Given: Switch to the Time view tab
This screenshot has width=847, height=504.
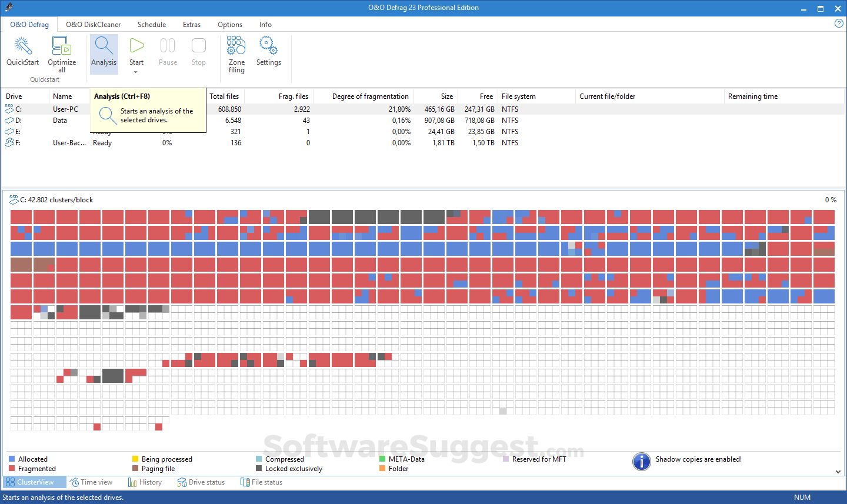Looking at the screenshot, I should coord(92,482).
